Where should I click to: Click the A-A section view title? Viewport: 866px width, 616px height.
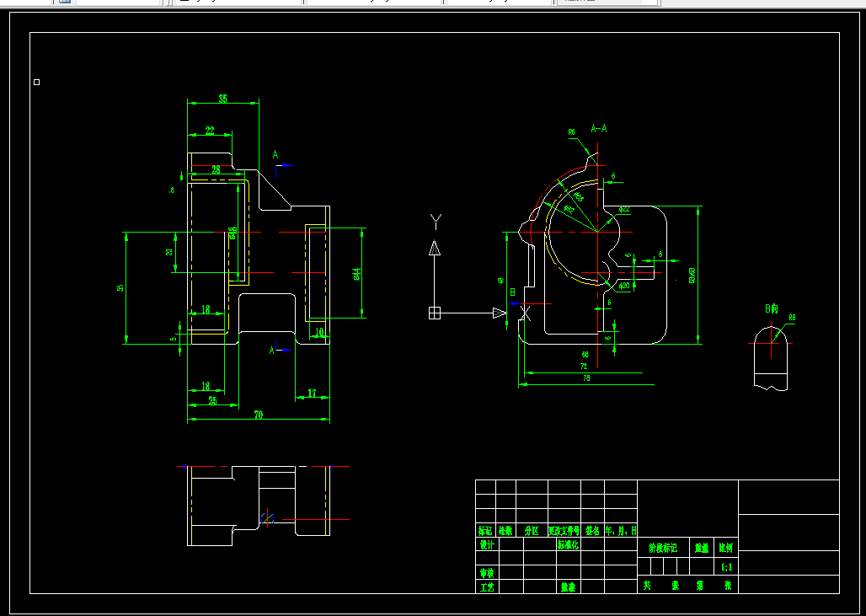[599, 129]
